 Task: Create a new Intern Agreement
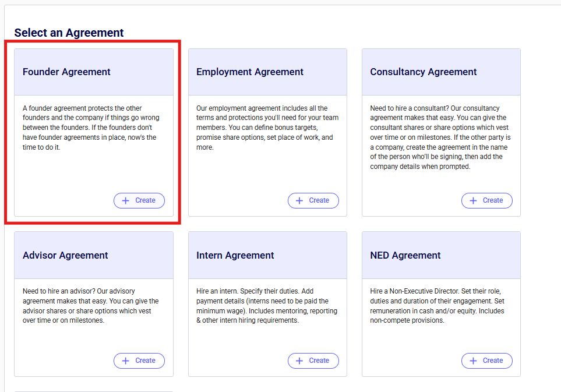coord(313,361)
